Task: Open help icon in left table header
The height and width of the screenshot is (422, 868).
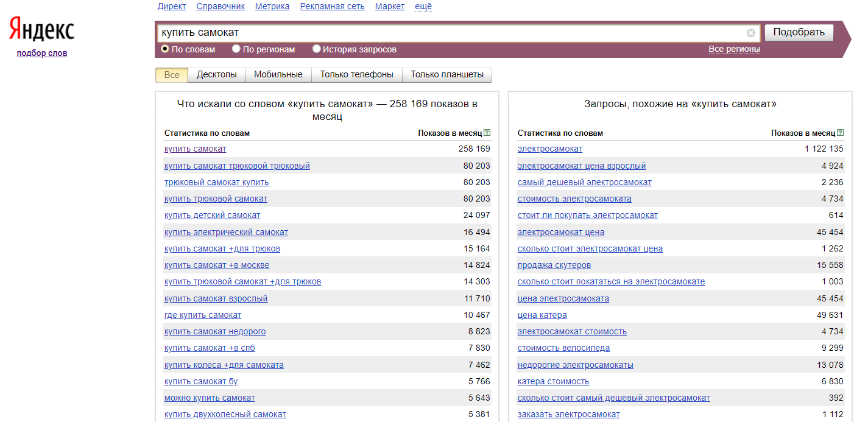Action: (x=487, y=133)
